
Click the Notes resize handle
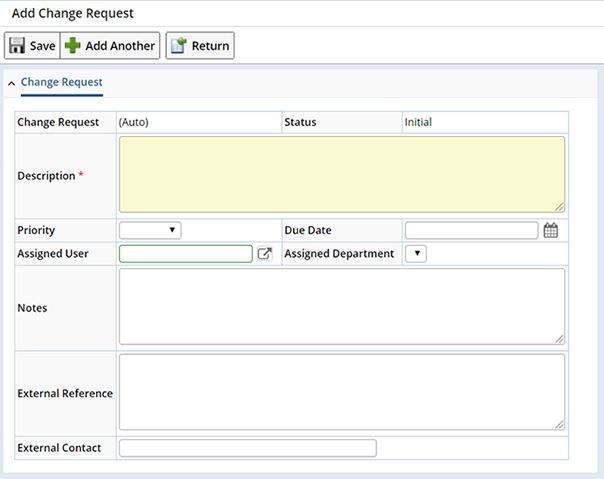[x=559, y=339]
